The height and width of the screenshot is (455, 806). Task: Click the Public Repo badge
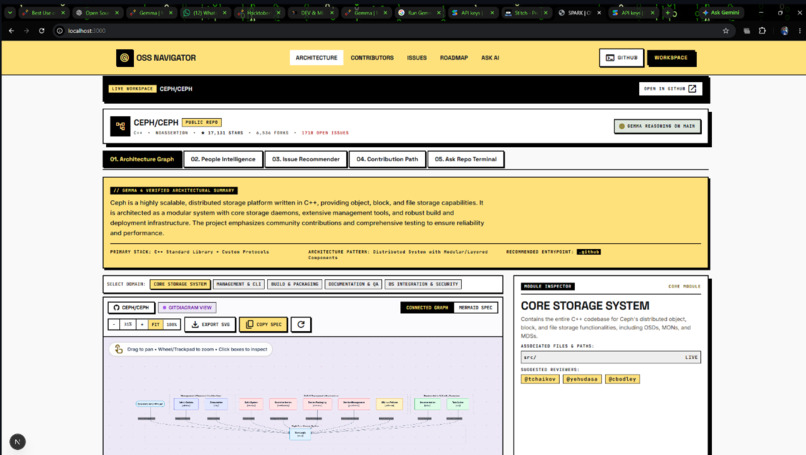click(x=202, y=122)
